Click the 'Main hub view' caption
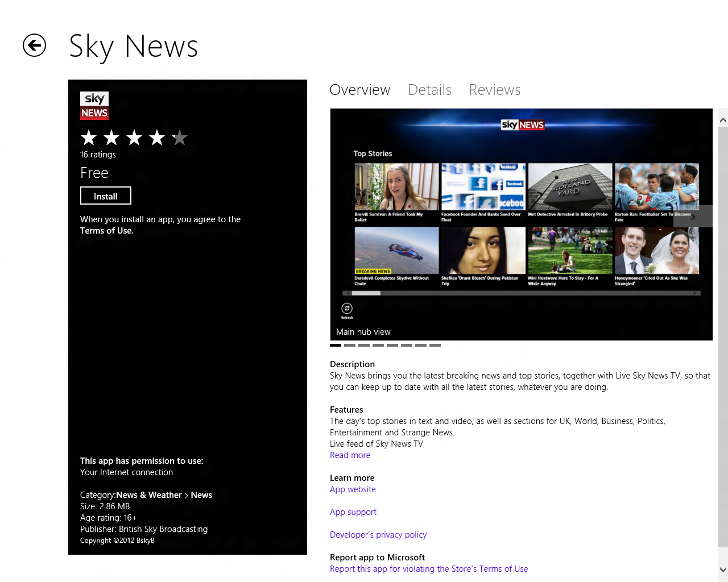The height and width of the screenshot is (582, 728). pyautogui.click(x=363, y=332)
